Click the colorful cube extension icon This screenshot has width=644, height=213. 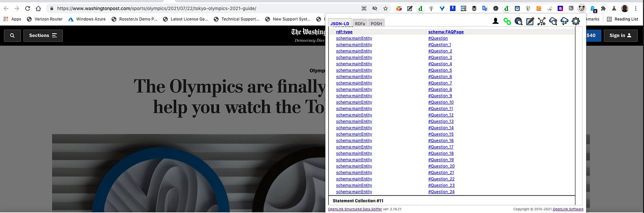pos(399,8)
